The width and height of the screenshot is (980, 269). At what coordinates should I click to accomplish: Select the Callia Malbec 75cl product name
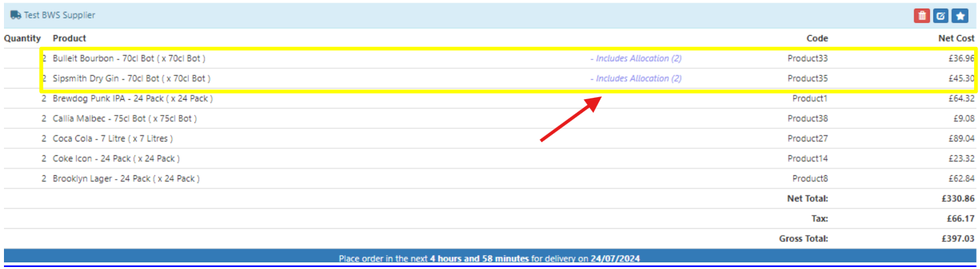tap(124, 118)
